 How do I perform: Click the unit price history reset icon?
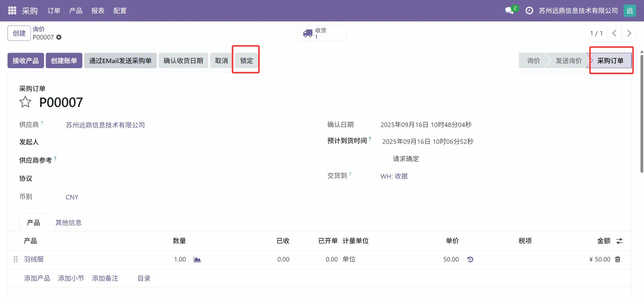point(470,259)
